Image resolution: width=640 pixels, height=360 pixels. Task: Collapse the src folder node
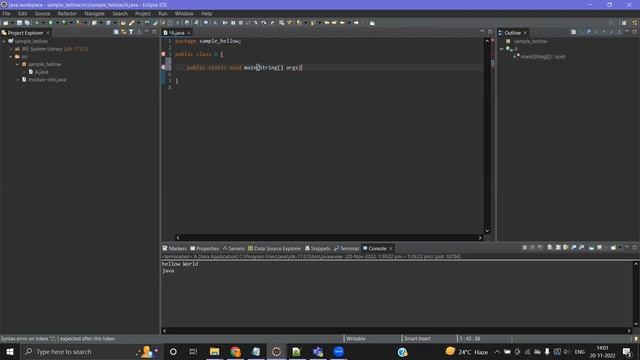(x=11, y=57)
